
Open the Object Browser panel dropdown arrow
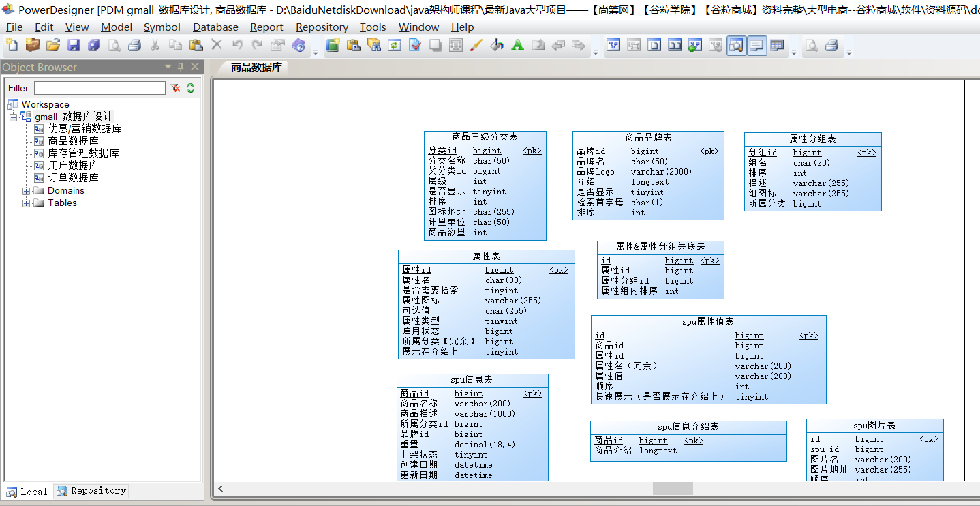point(168,67)
